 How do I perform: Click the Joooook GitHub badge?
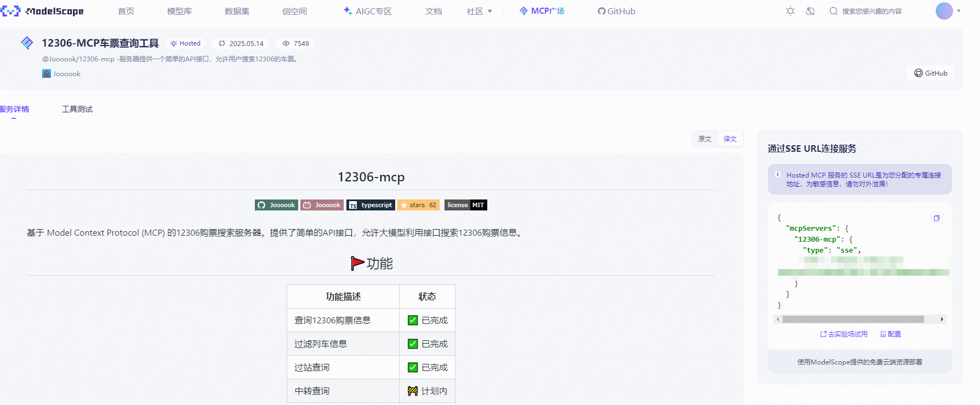(276, 205)
